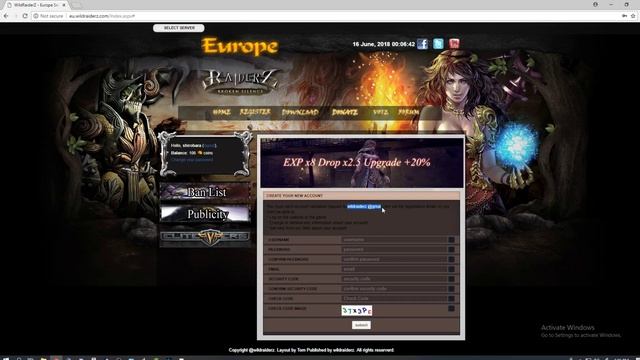Focus the Password input field

click(394, 249)
